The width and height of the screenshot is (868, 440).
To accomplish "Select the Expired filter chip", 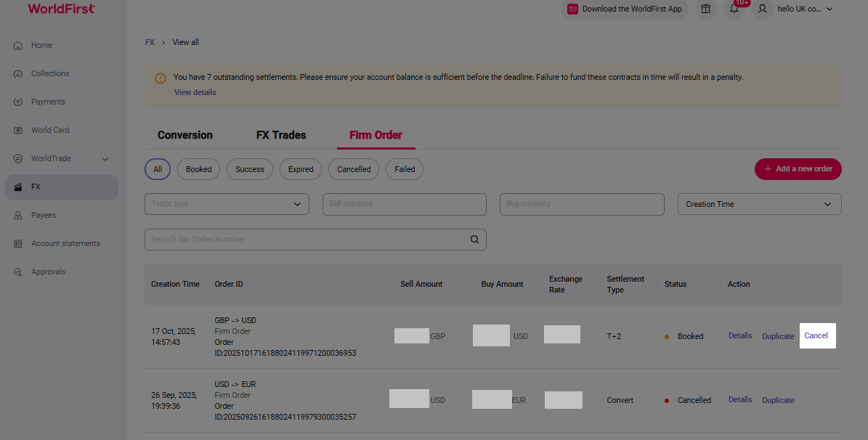I will [x=301, y=169].
